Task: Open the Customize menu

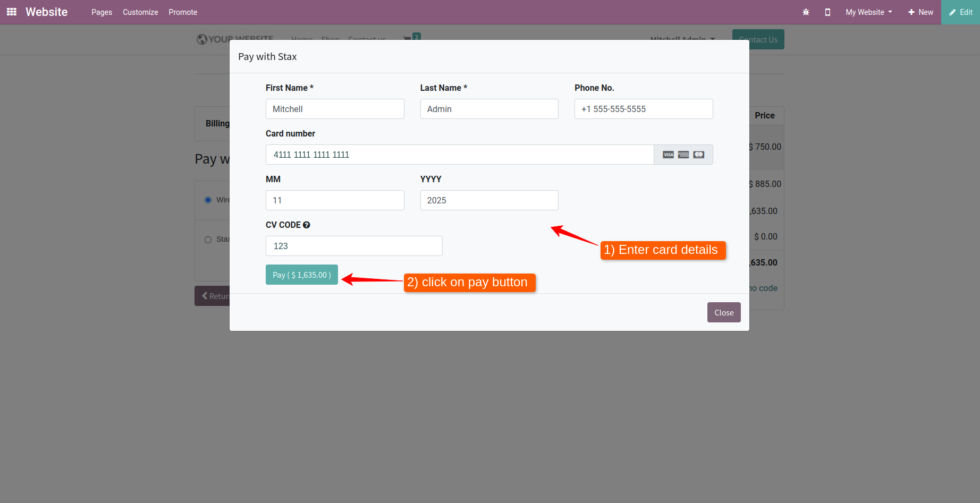Action: pyautogui.click(x=140, y=12)
